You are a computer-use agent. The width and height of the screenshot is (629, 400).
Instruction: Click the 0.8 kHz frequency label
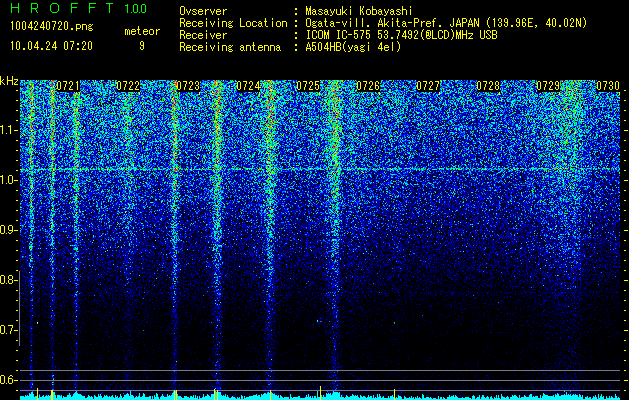pyautogui.click(x=8, y=280)
